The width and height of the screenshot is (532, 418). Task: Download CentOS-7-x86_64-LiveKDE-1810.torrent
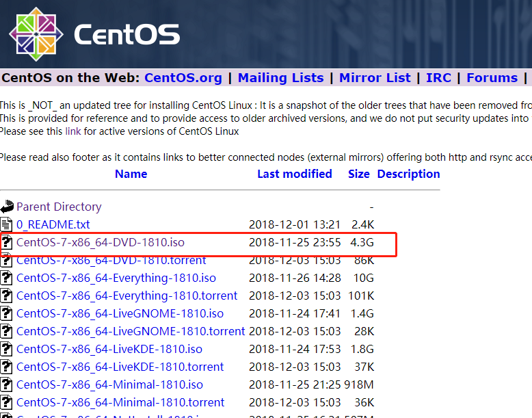(x=120, y=367)
